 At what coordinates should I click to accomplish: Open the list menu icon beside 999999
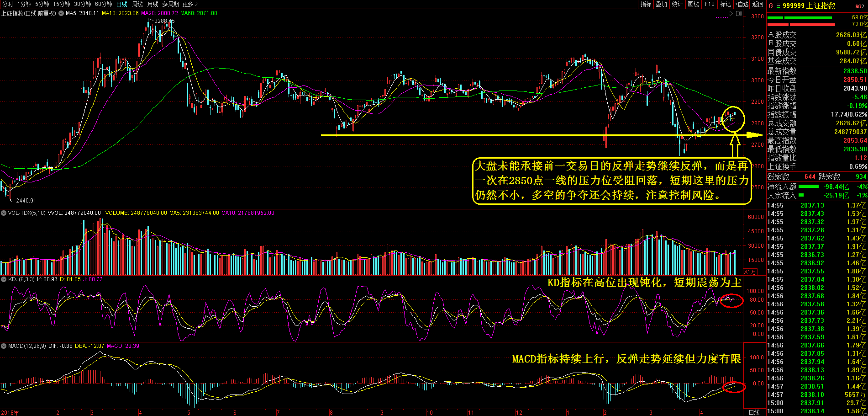pos(778,6)
